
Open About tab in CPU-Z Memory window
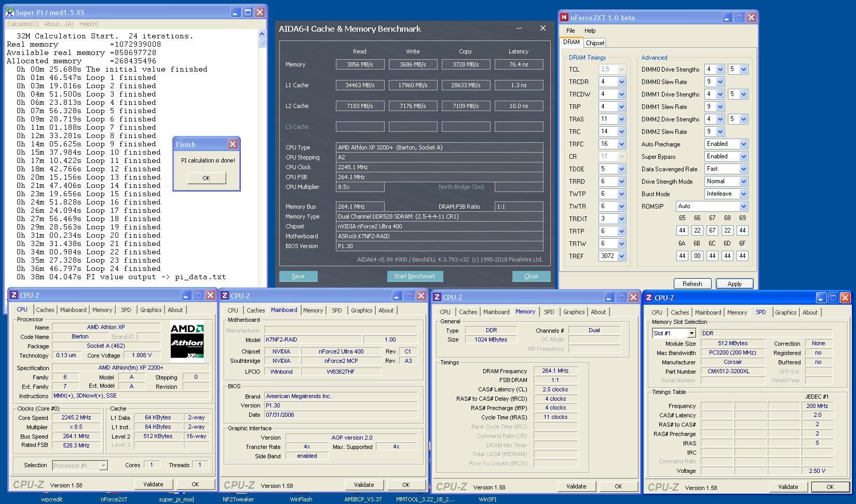[x=598, y=312]
